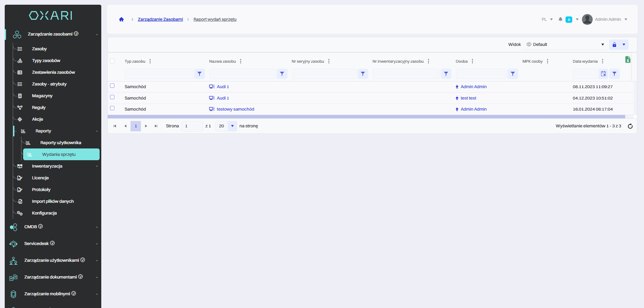
Task: Click the lock icon next to view selector
Action: [614, 45]
